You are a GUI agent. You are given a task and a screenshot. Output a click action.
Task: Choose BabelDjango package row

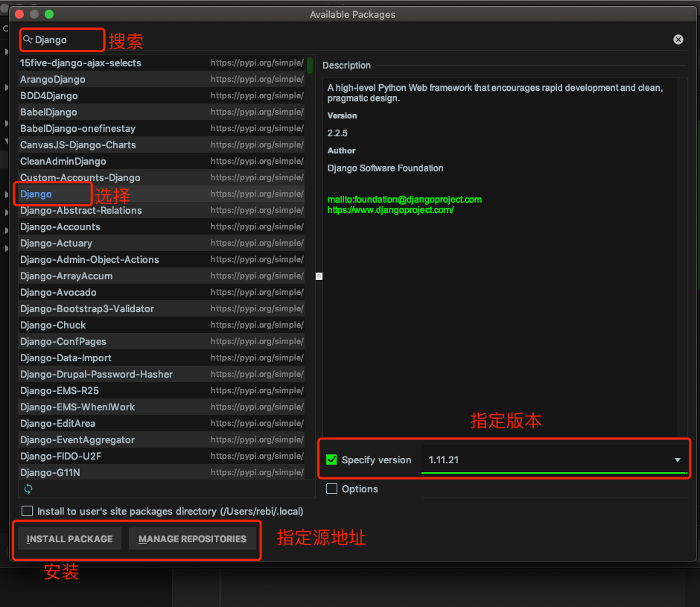[x=162, y=112]
